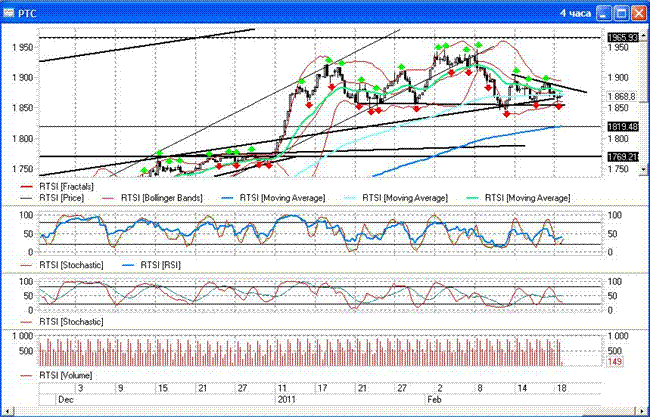Select RTSI [Stochastic] legend beside RTSI [RSI]

62,265
